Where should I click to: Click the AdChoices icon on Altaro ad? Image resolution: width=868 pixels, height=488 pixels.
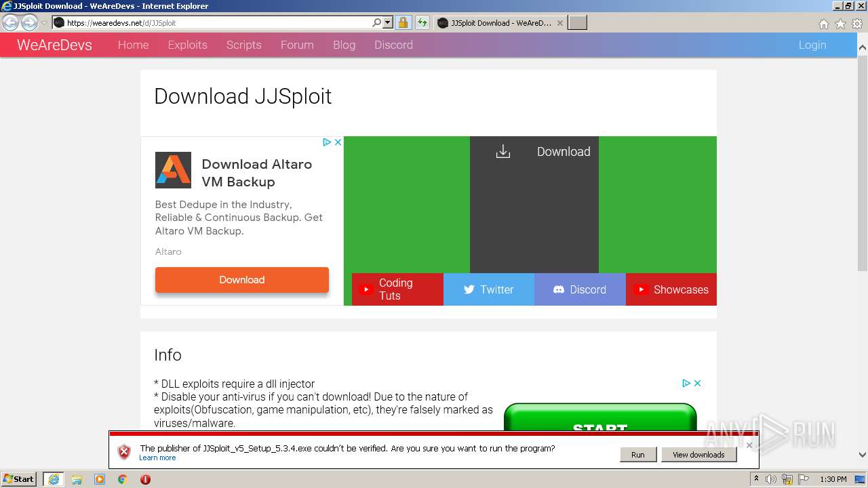(326, 142)
